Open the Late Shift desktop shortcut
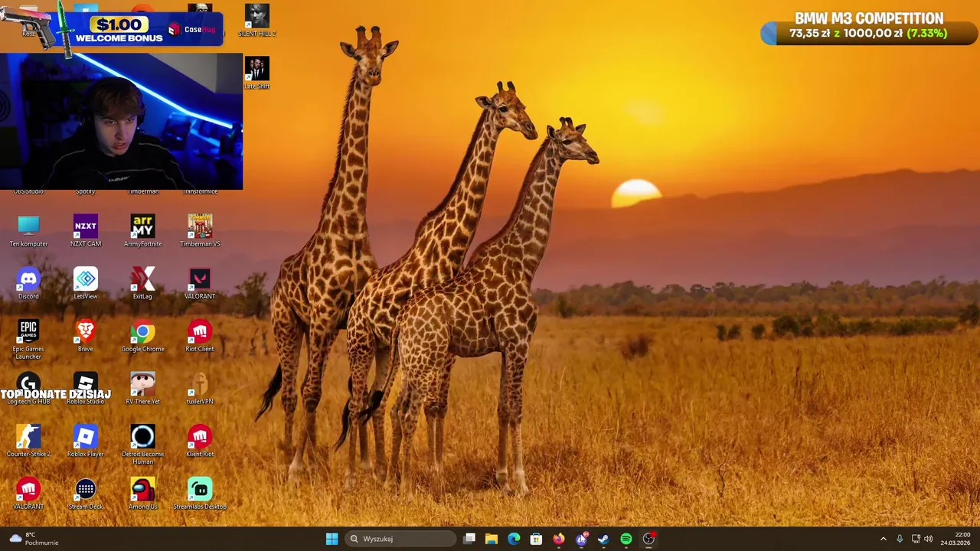 [x=257, y=73]
